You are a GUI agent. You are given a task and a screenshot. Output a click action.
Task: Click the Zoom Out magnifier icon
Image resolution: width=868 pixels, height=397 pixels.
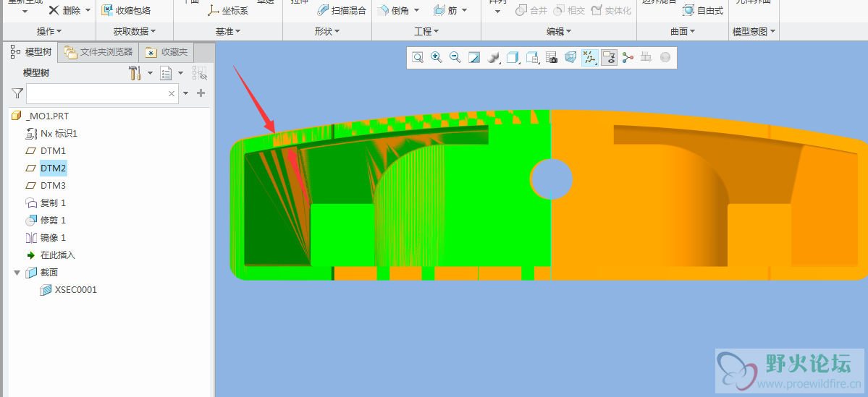click(455, 58)
